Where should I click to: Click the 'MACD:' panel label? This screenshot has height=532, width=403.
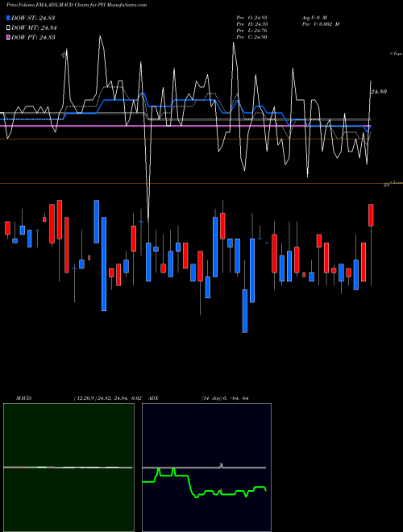pos(24,398)
